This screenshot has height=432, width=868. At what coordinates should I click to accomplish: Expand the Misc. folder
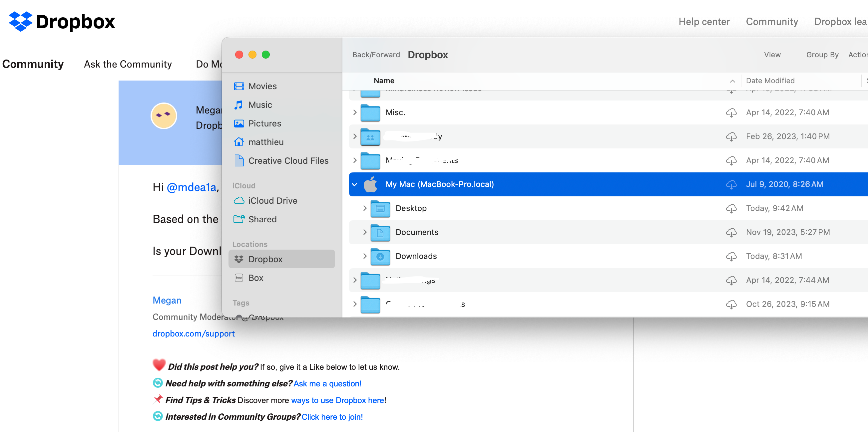click(354, 112)
